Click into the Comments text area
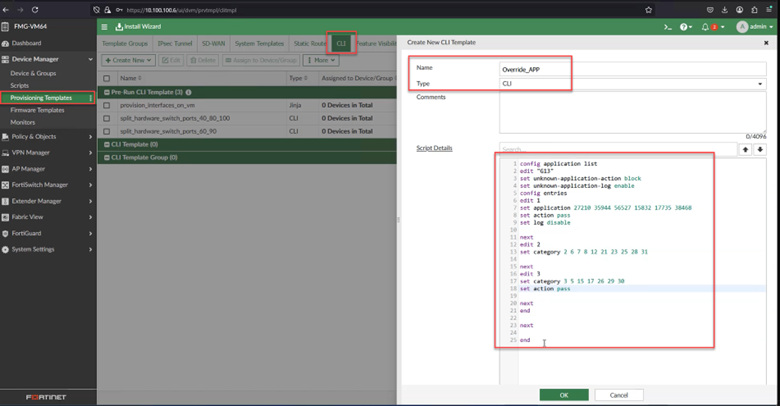The width and height of the screenshot is (780, 406). [632, 112]
